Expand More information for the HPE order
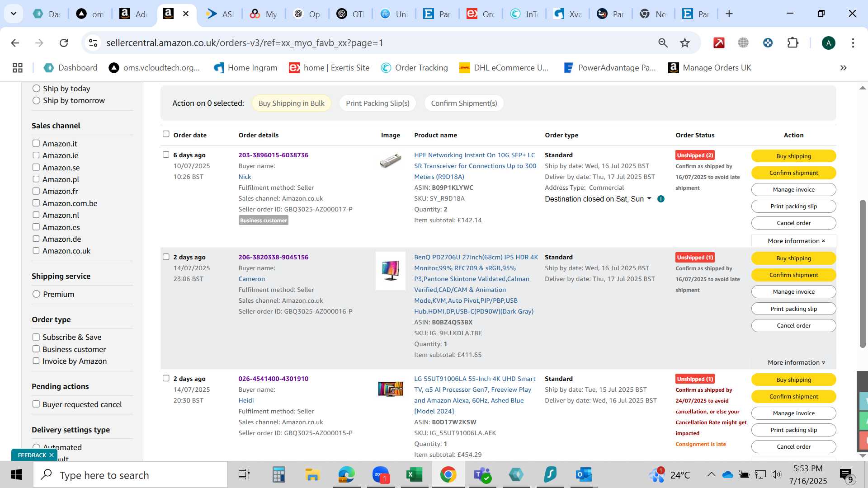This screenshot has width=868, height=488. point(793,241)
